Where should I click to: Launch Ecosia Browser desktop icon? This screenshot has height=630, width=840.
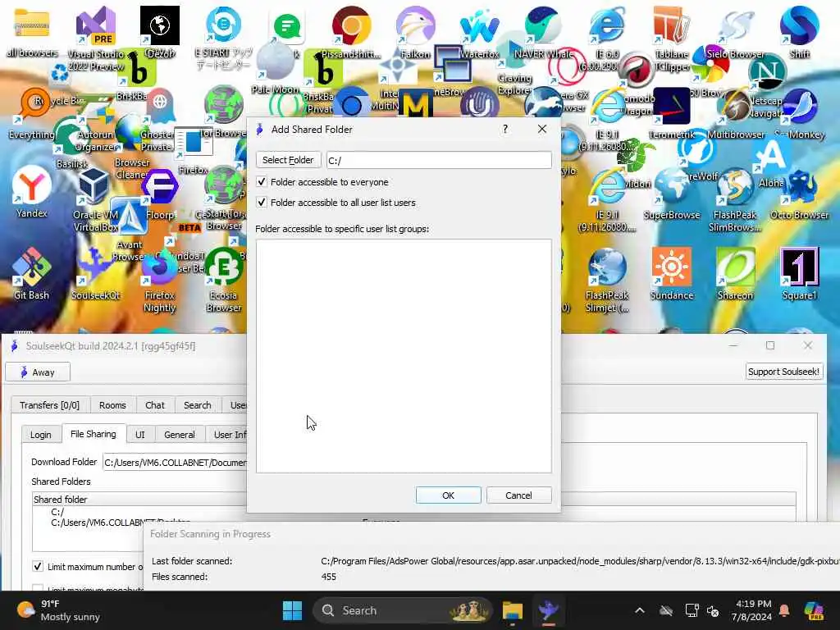[223, 280]
